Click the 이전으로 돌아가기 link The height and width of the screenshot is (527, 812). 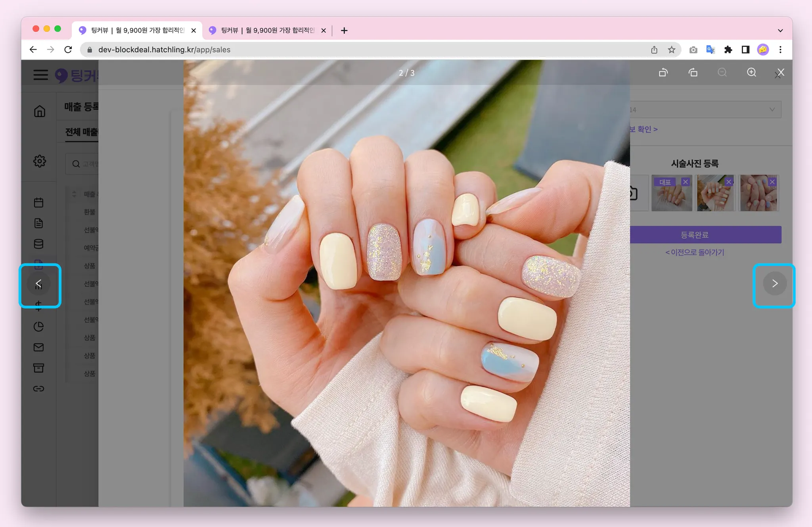pos(695,252)
